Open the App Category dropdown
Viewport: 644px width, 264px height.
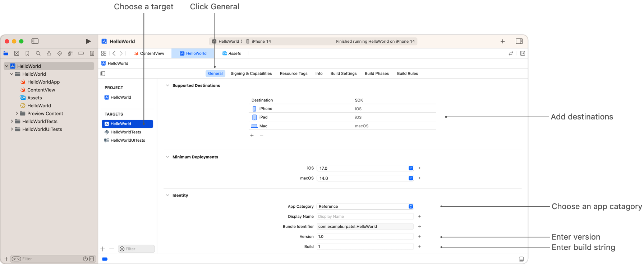tap(411, 207)
